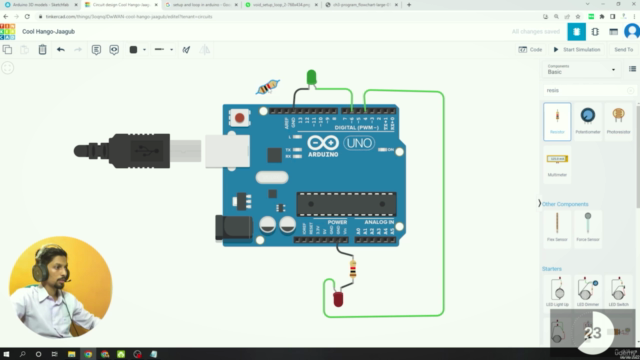Select the loose resistor being placed
The width and height of the screenshot is (640, 360).
pyautogui.click(x=268, y=87)
